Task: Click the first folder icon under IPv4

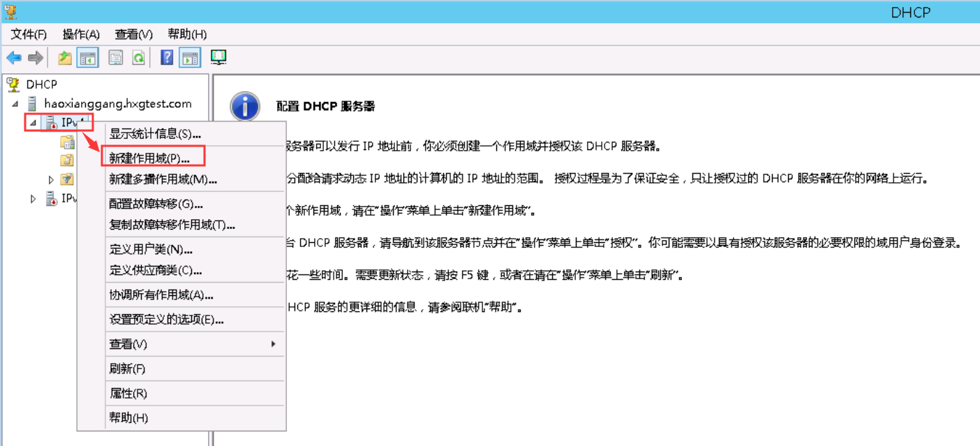Action: click(67, 142)
